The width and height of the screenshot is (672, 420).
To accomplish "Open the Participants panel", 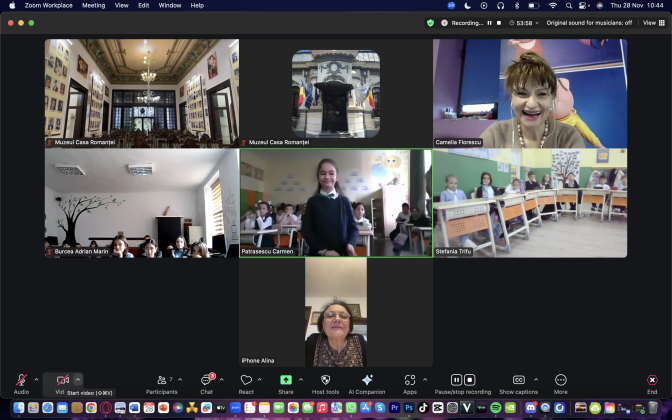I will coord(161,381).
